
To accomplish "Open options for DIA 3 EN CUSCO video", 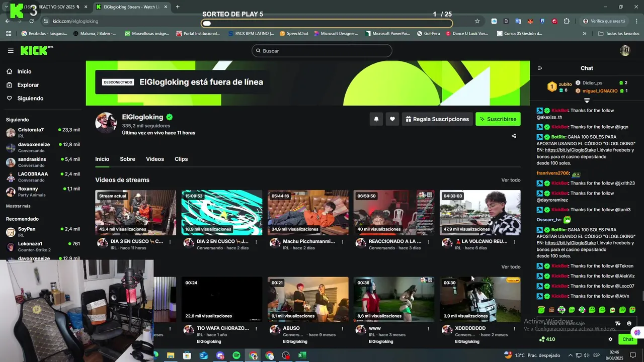I will pyautogui.click(x=170, y=242).
